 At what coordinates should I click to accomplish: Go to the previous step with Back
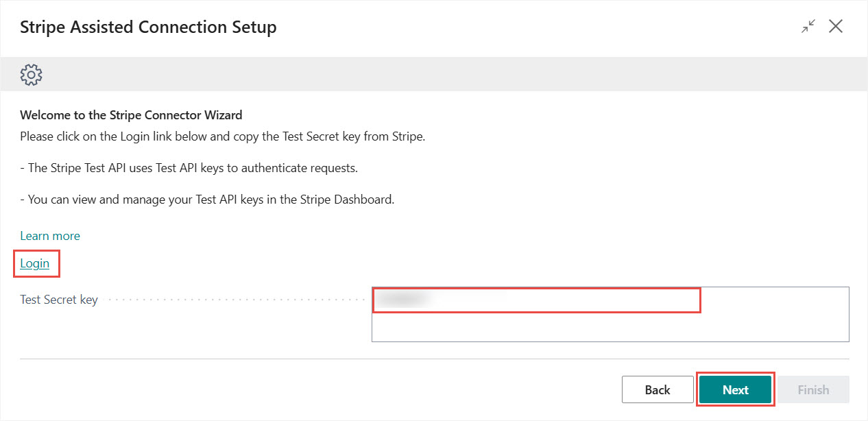[657, 389]
